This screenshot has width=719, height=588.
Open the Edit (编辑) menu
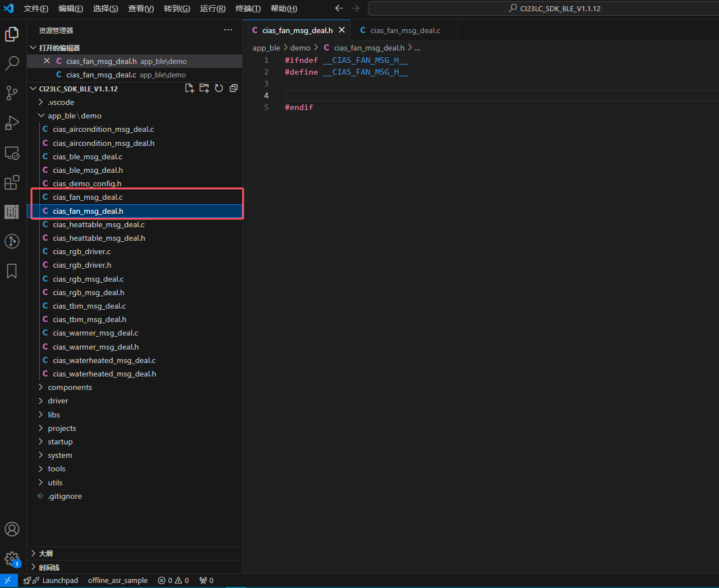tap(71, 8)
